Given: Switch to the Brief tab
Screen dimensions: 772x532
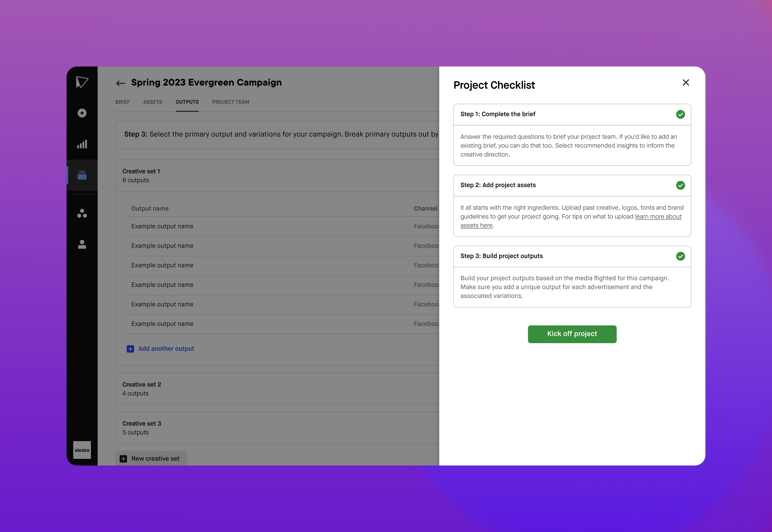Looking at the screenshot, I should 123,102.
